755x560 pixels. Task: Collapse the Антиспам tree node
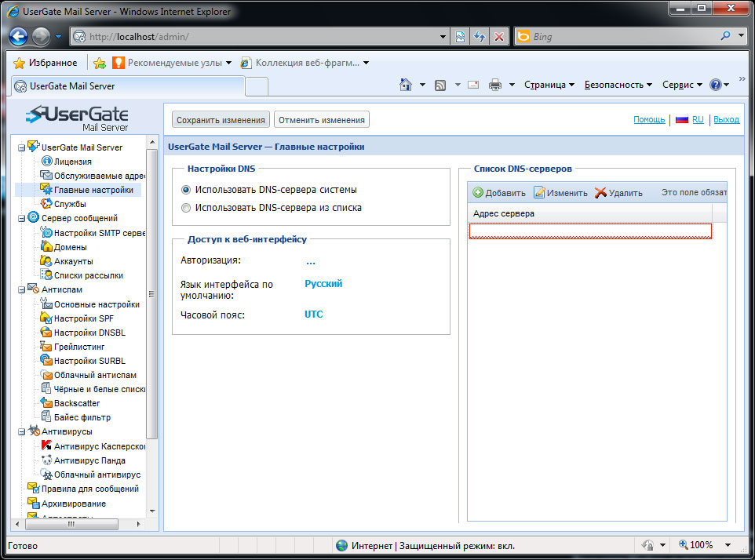click(21, 290)
